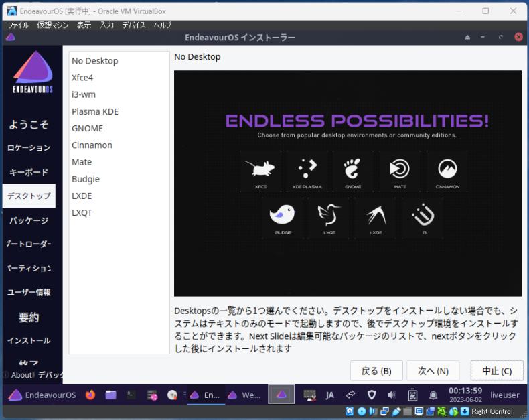
Task: Click the EndeavourOS logo in the installer sidebar
Action: coord(33,72)
